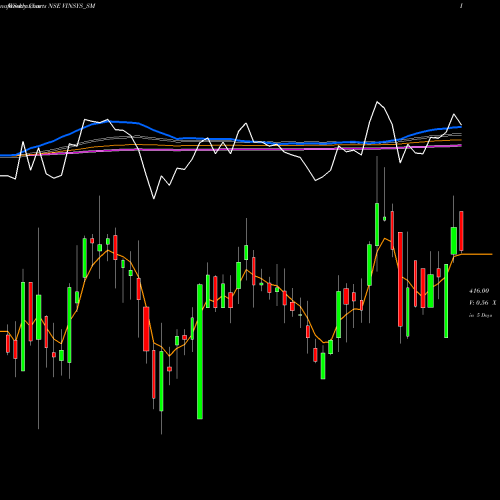Click the last red candlestick at the chart's right end
500x500 pixels.
pyautogui.click(x=461, y=231)
